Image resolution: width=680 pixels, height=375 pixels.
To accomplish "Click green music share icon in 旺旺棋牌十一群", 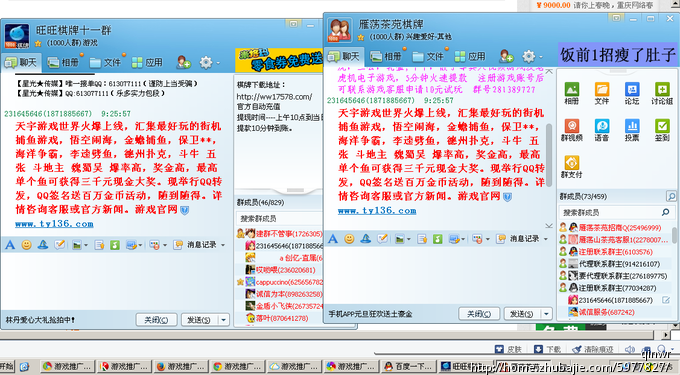I will [x=115, y=245].
